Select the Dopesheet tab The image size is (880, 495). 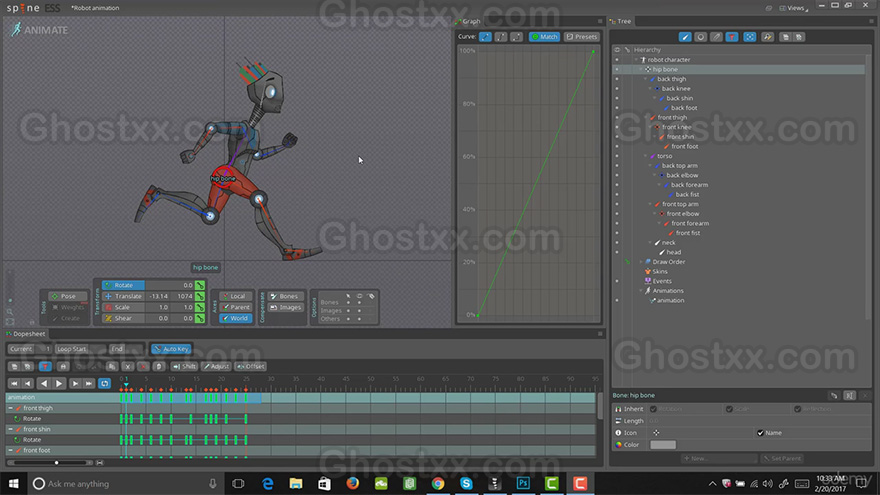coord(26,334)
